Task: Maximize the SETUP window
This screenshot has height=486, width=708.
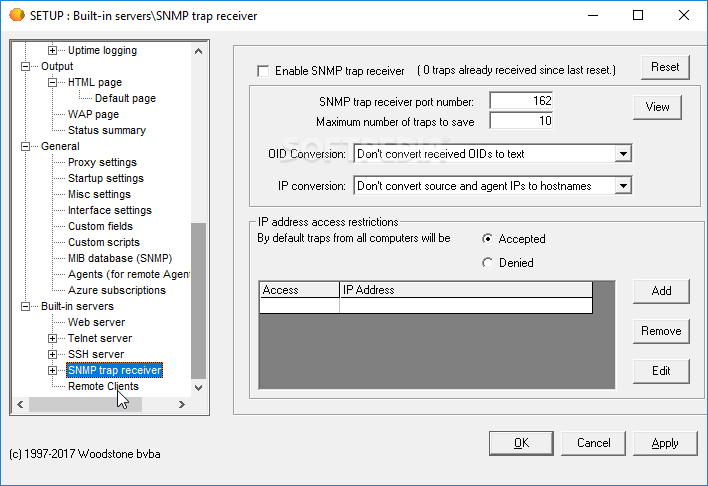Action: (638, 15)
